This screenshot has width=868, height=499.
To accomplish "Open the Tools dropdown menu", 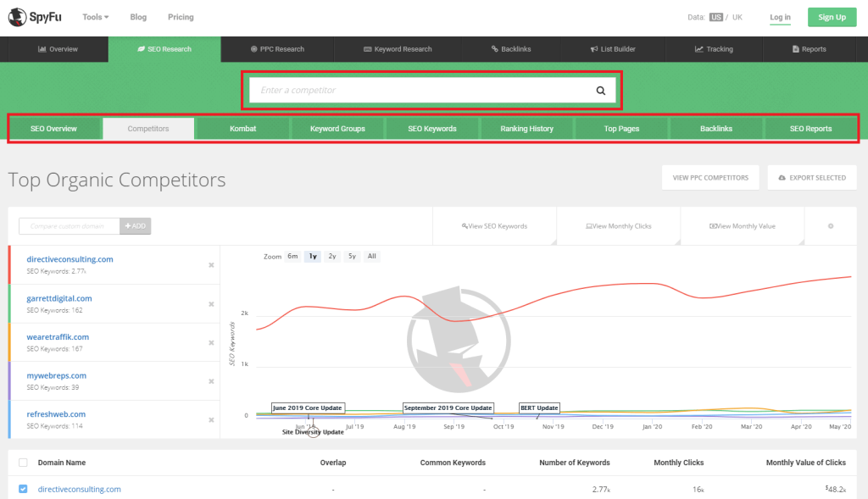I will point(95,17).
